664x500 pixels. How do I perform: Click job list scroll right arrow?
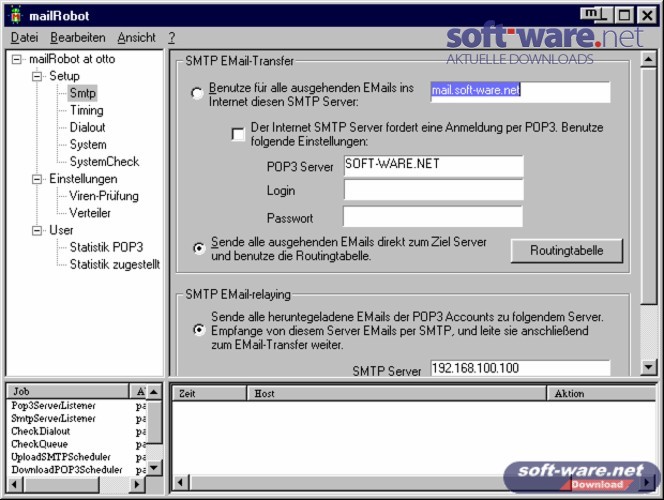[137, 484]
